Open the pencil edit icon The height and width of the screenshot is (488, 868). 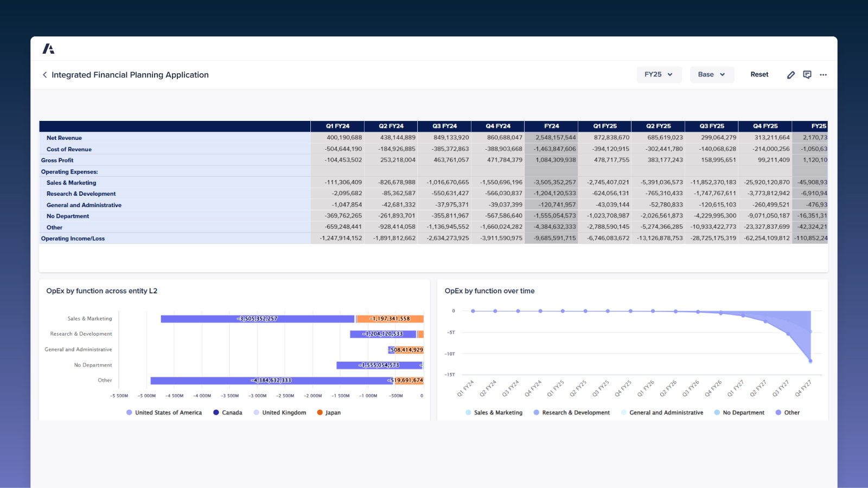point(790,75)
